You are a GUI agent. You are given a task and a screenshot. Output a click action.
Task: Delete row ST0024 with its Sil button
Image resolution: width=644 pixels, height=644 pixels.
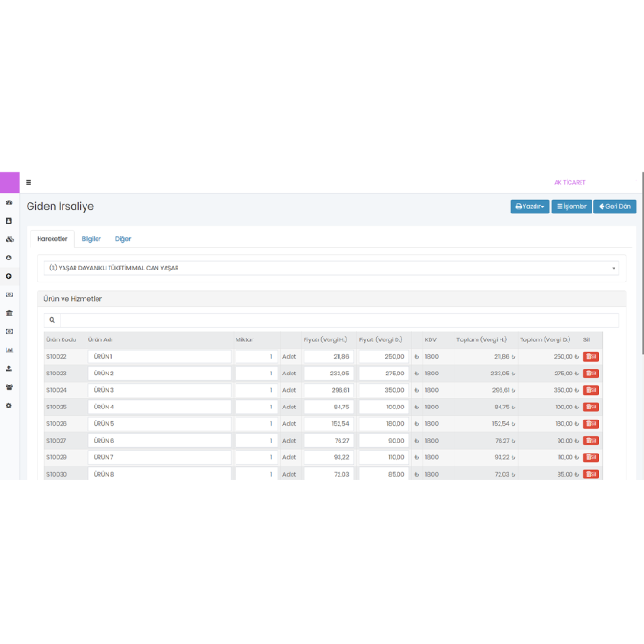591,390
